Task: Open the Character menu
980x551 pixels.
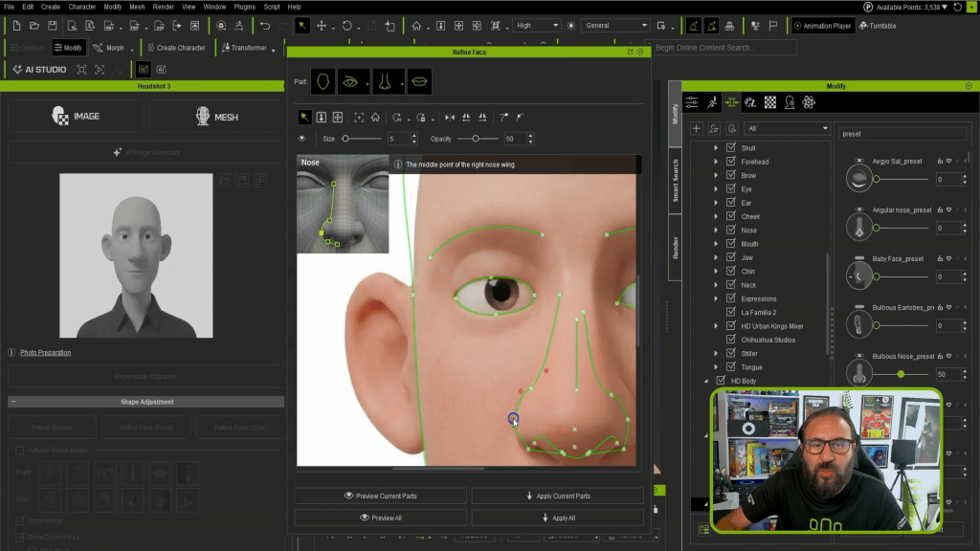Action: coord(82,7)
